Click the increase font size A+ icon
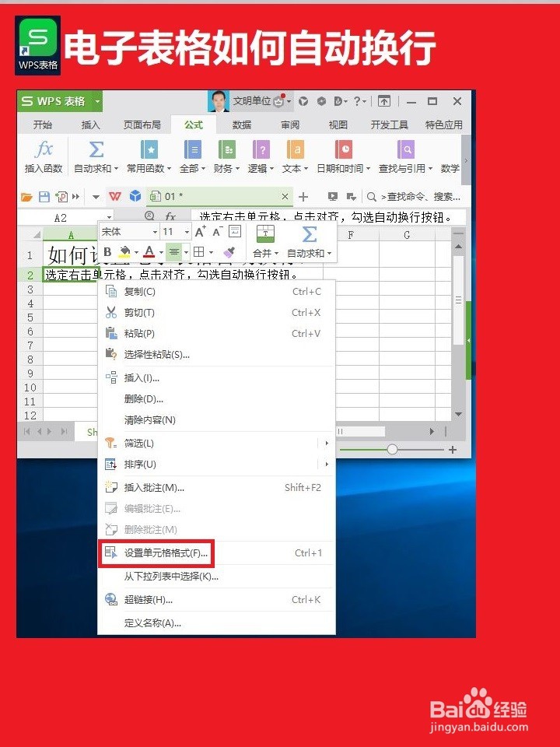Screen dimensions: 560x747 click(201, 232)
